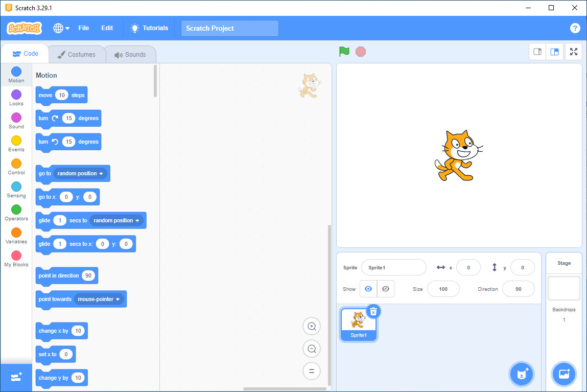The image size is (587, 392).
Task: Zoom out on the code workspace
Action: point(312,349)
